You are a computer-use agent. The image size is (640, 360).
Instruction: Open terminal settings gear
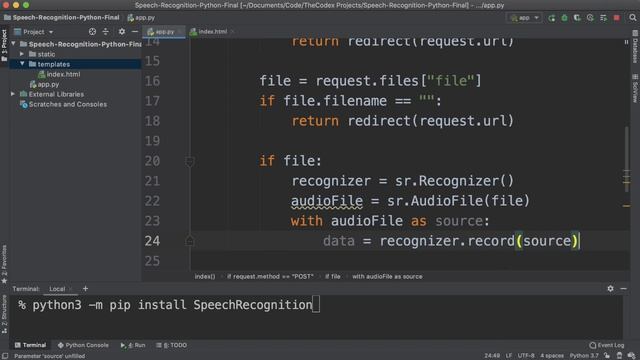[610, 288]
